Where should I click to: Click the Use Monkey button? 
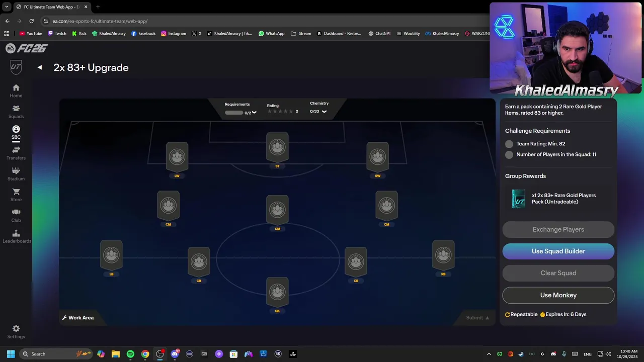tap(558, 295)
